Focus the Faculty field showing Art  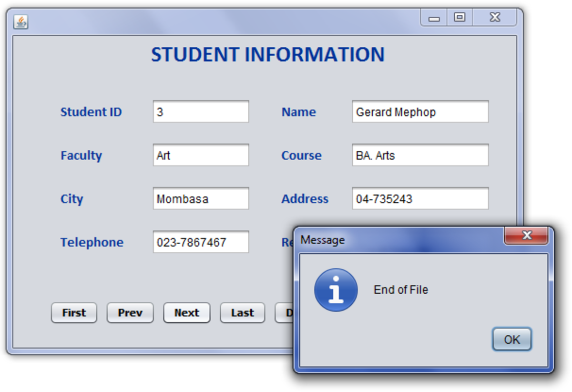pos(201,155)
